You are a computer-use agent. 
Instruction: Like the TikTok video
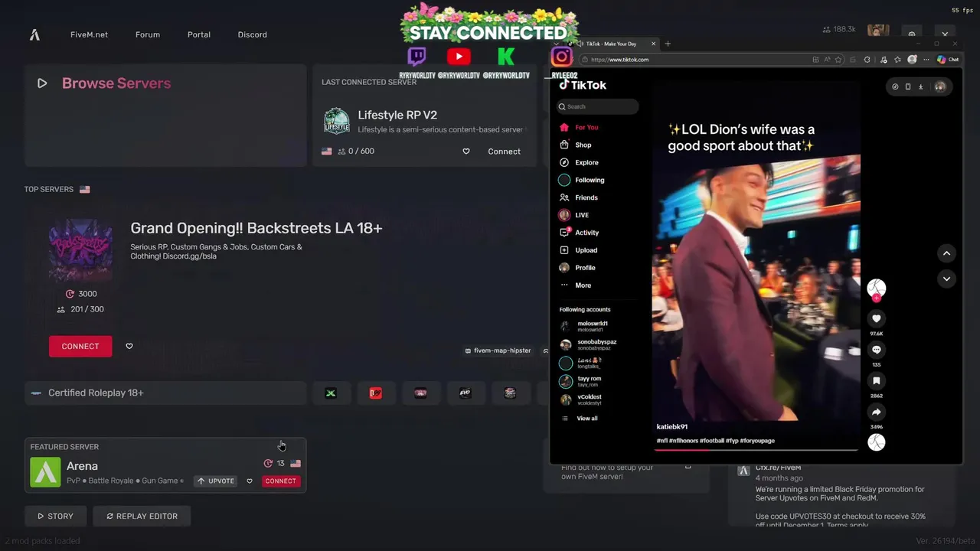point(877,318)
